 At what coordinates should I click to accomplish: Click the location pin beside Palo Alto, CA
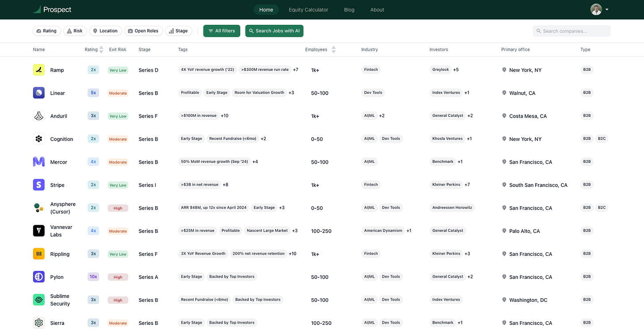(504, 231)
